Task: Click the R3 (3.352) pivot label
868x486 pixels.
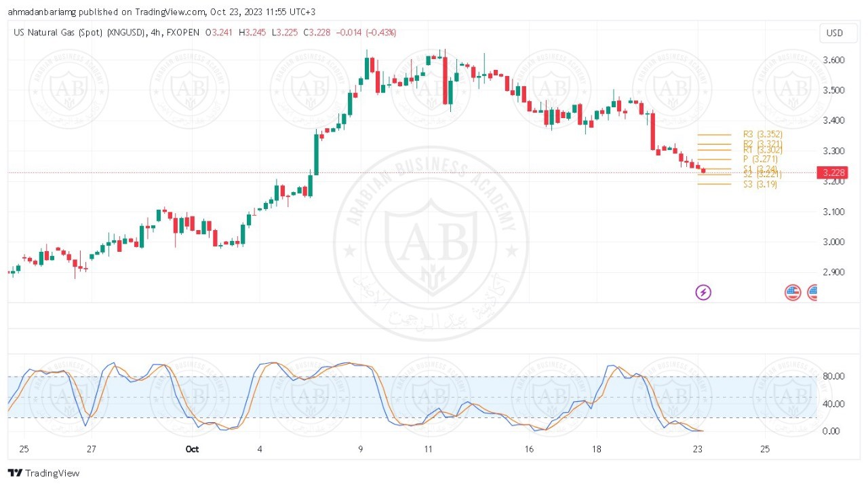Action: [762, 134]
